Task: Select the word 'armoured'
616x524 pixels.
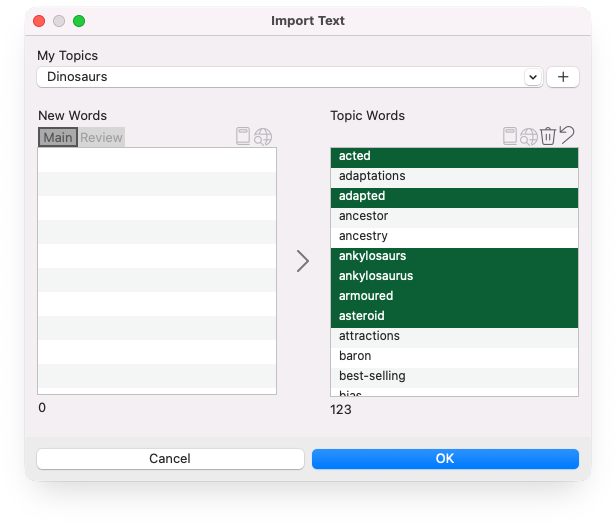Action: (454, 296)
